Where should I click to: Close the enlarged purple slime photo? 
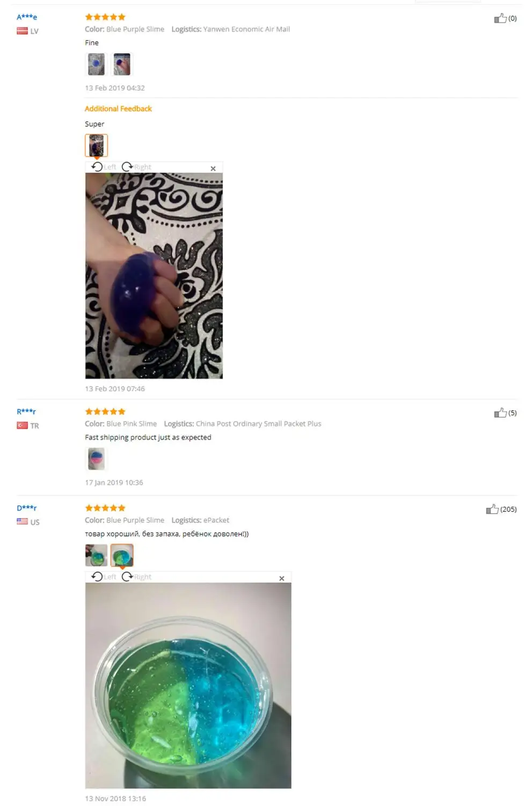(213, 168)
